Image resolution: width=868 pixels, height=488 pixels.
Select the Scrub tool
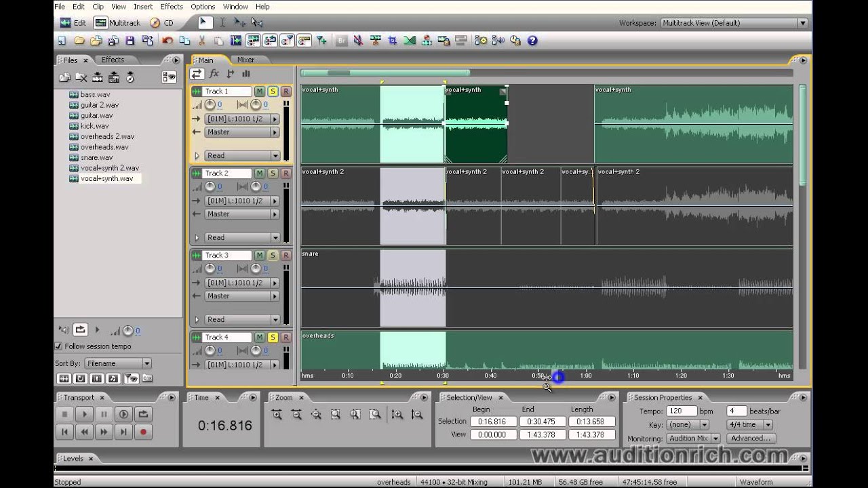coord(256,22)
